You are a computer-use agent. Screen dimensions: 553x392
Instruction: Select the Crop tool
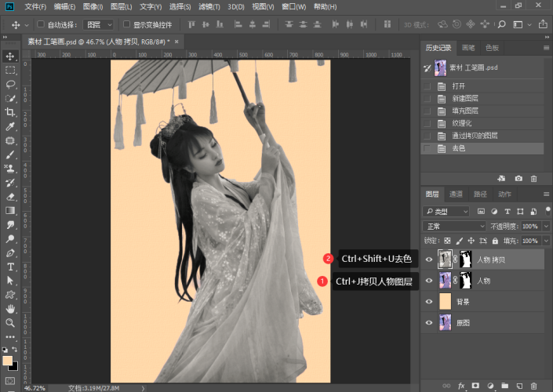[x=10, y=112]
